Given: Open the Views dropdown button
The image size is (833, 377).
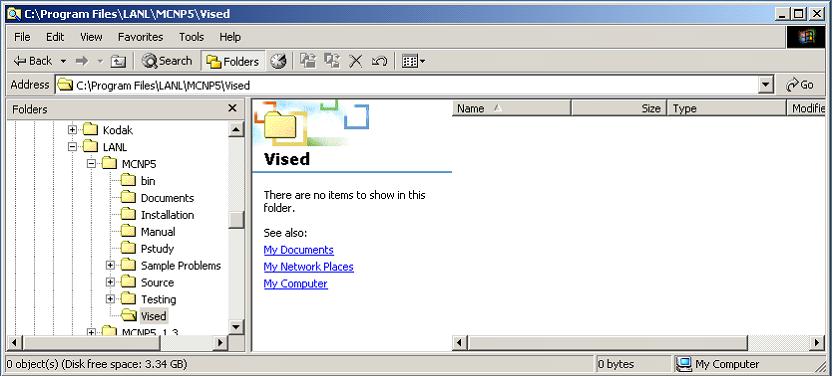Looking at the screenshot, I should pyautogui.click(x=413, y=61).
